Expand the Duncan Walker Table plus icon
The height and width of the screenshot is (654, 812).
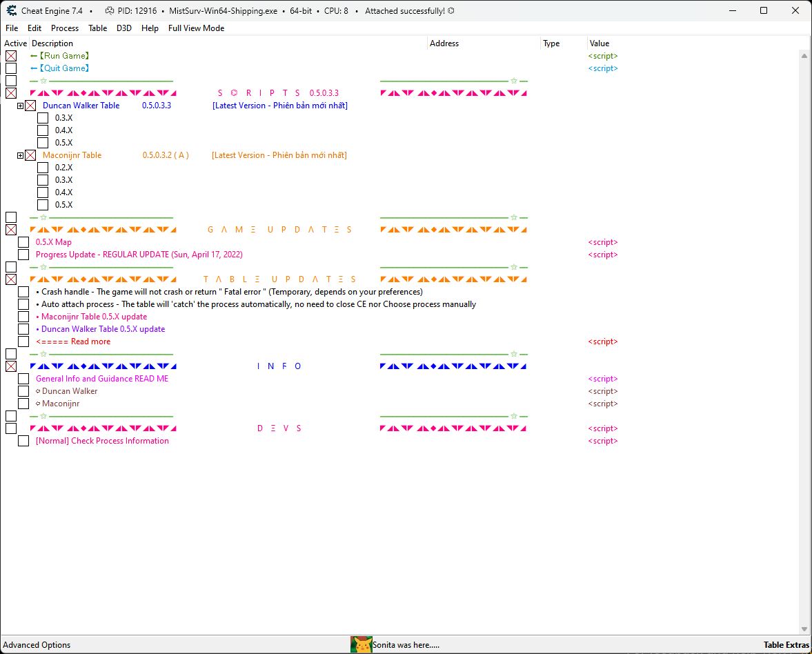(21, 106)
